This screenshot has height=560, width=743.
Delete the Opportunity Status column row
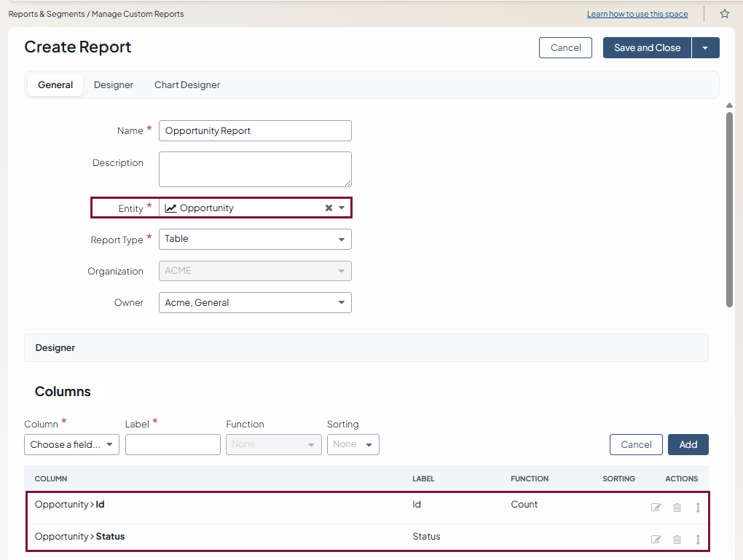[x=677, y=540]
